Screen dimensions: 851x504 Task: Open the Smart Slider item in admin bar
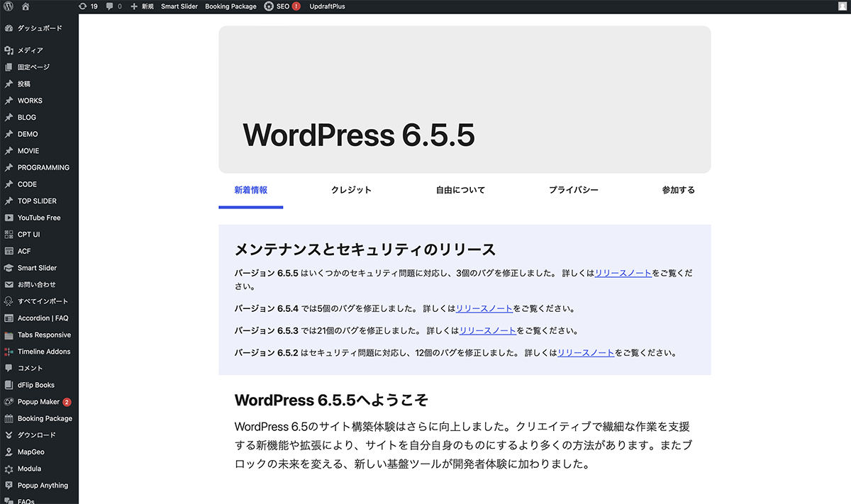coord(179,6)
